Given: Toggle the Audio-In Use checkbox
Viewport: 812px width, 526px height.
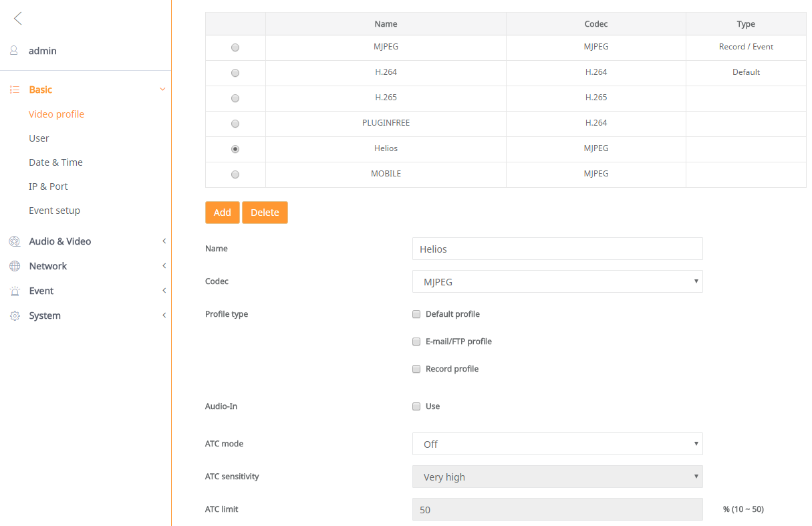Looking at the screenshot, I should (416, 406).
